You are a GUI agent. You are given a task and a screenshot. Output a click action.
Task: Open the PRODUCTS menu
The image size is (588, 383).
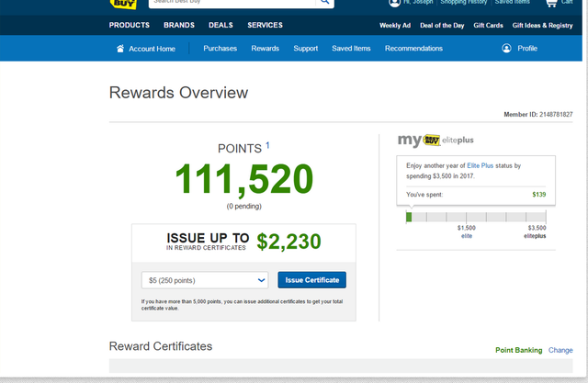[x=129, y=25]
